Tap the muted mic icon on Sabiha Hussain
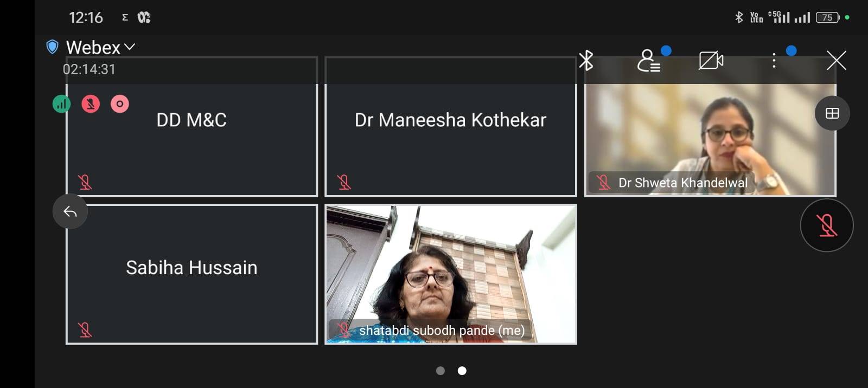 tap(85, 329)
